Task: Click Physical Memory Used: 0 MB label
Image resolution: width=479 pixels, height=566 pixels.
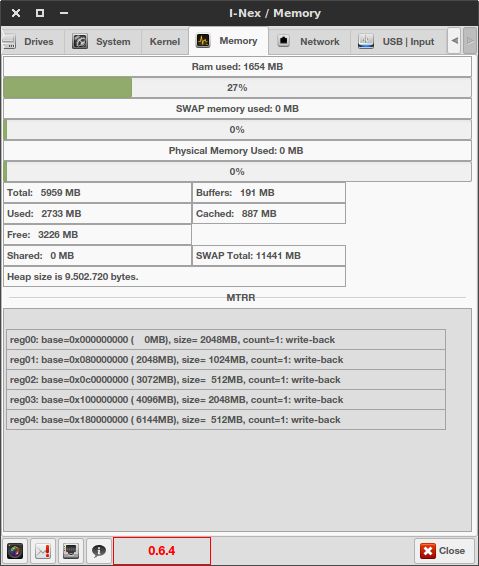Action: pyautogui.click(x=237, y=151)
